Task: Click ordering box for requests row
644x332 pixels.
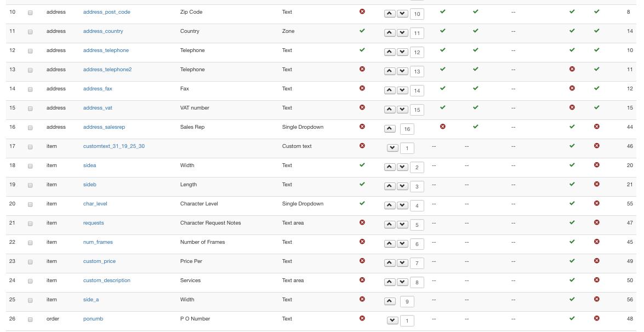Action: point(417,225)
